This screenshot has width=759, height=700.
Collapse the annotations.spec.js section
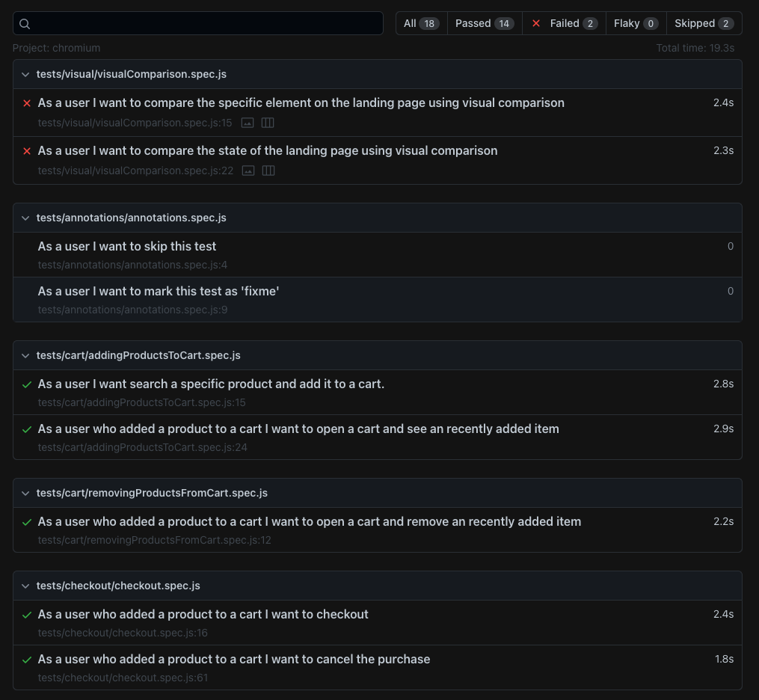coord(25,218)
